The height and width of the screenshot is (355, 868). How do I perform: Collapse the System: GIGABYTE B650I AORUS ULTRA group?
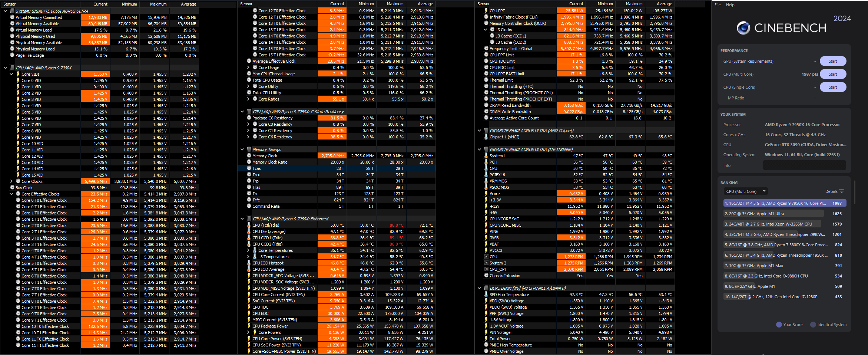click(6, 11)
